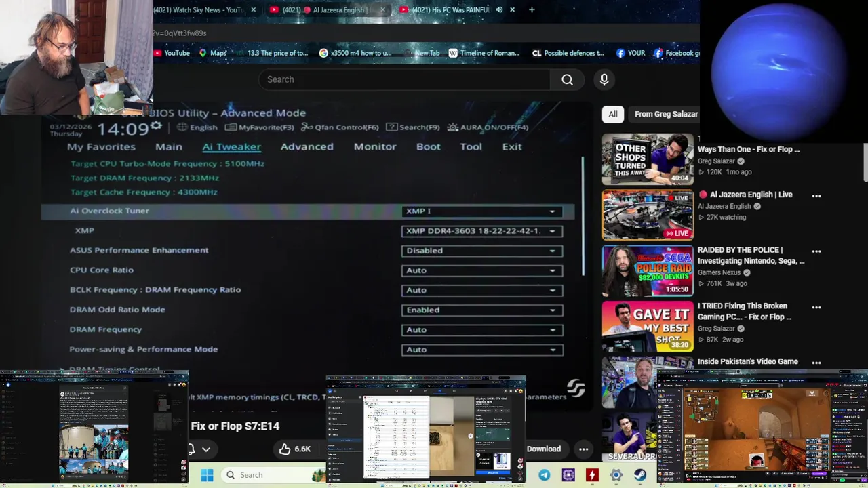868x488 pixels.
Task: Close the His PC Was PAINFUL tab
Action: pyautogui.click(x=512, y=10)
